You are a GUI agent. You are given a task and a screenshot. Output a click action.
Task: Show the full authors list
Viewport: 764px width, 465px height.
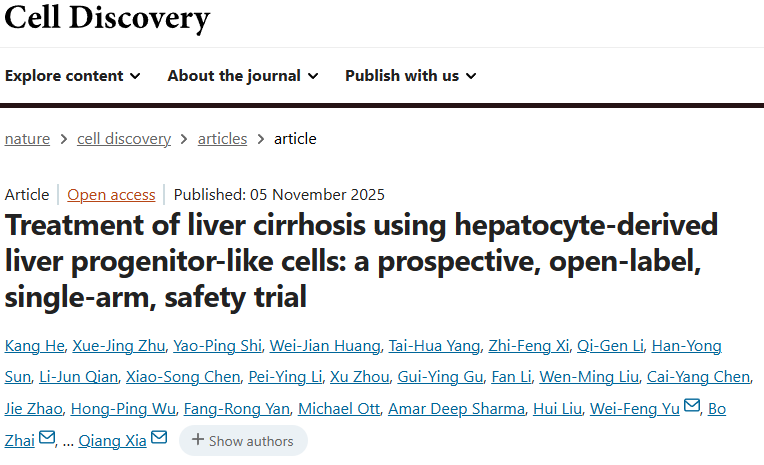243,440
